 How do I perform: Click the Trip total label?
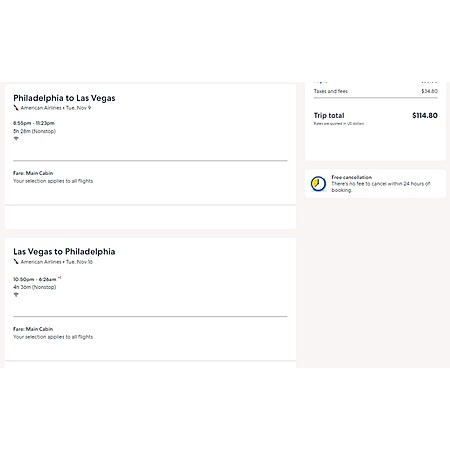click(329, 115)
